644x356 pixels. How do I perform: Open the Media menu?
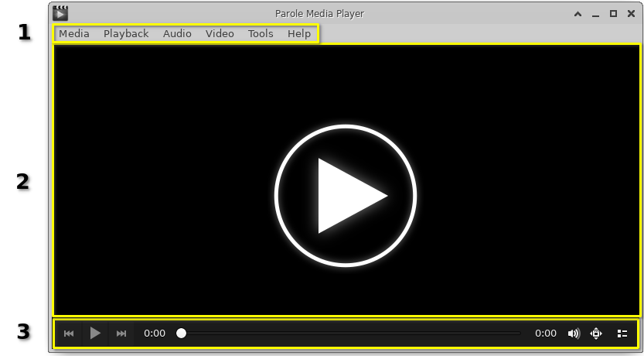tap(74, 34)
